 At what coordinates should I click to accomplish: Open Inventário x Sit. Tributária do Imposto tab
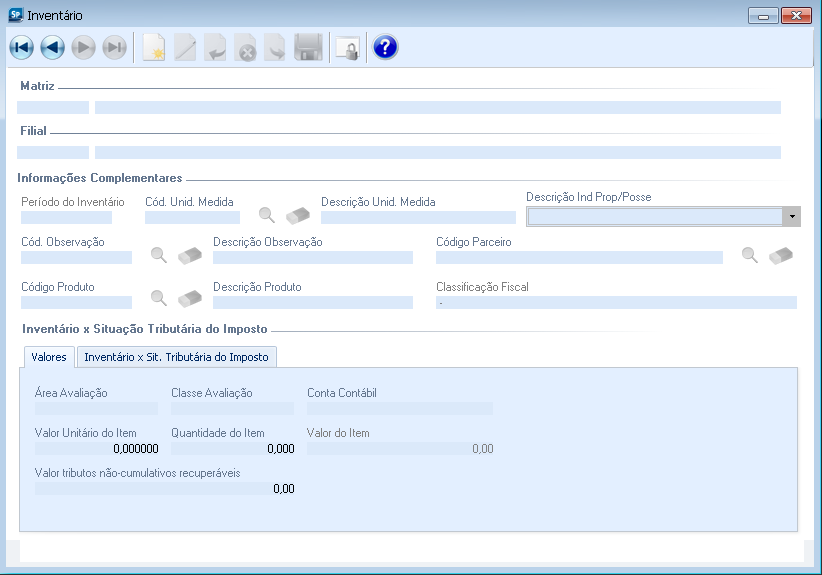click(x=176, y=357)
